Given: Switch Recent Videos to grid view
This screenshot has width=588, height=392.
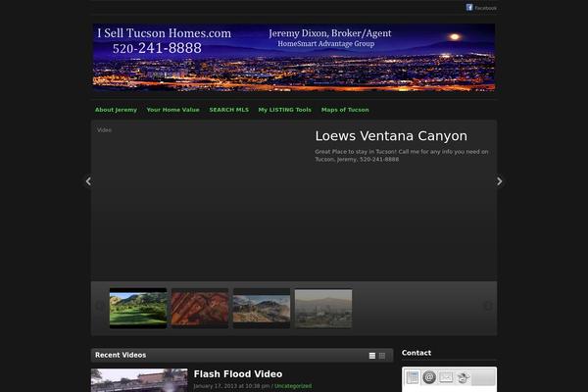Looking at the screenshot, I should point(382,356).
